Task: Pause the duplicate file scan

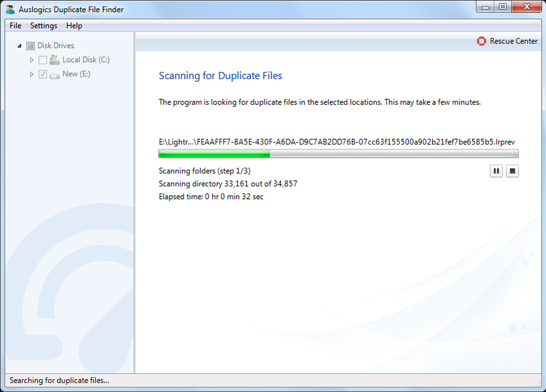Action: click(x=496, y=171)
